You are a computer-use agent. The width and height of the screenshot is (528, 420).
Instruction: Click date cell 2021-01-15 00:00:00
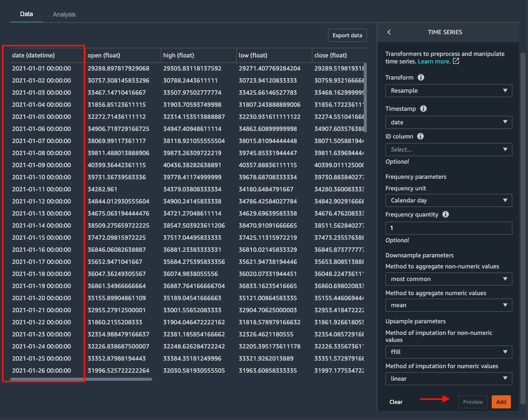point(41,238)
